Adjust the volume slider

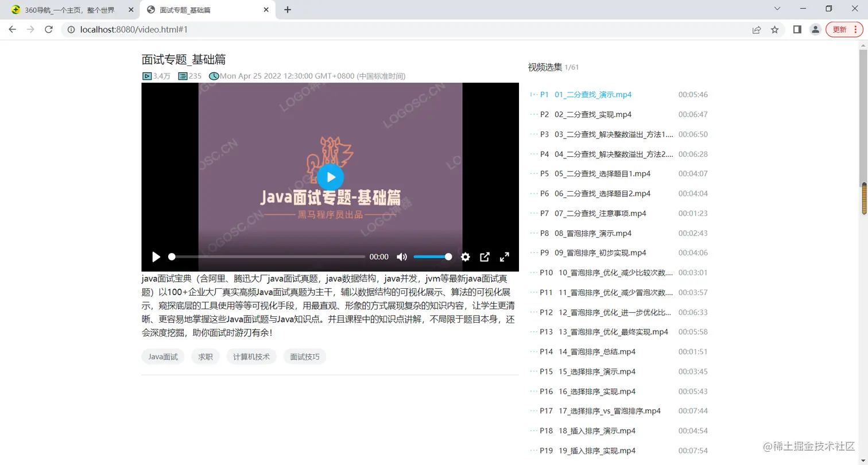pos(432,257)
